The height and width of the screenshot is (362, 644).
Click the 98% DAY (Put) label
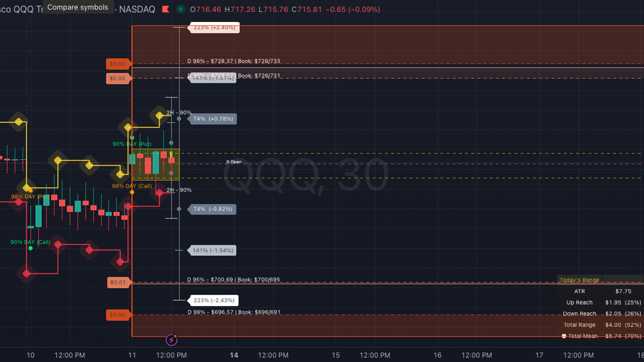tap(30, 197)
